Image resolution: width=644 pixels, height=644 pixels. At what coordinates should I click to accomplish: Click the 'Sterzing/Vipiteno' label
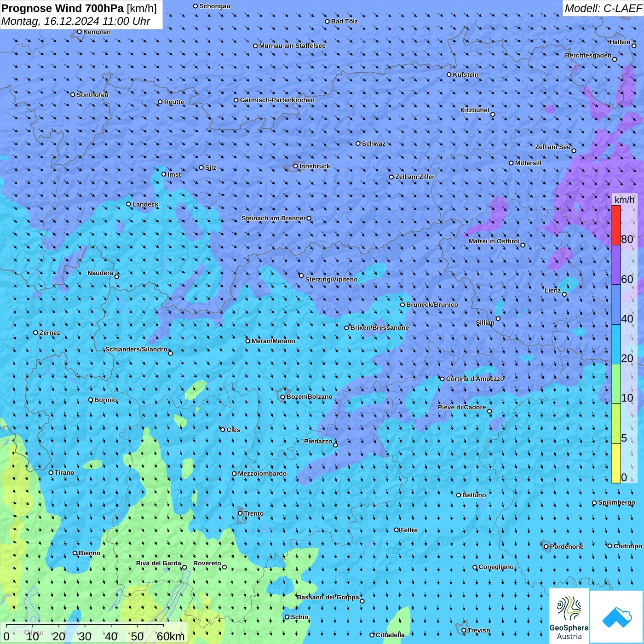click(x=332, y=279)
